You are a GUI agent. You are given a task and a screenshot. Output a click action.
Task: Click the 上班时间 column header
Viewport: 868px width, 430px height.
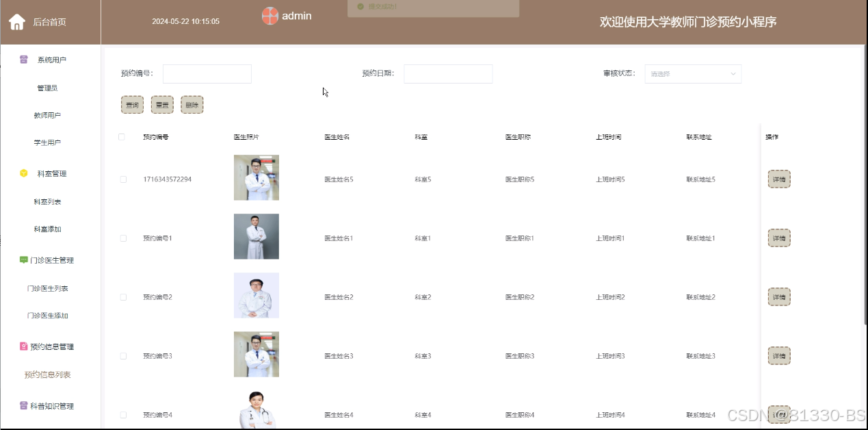[608, 137]
